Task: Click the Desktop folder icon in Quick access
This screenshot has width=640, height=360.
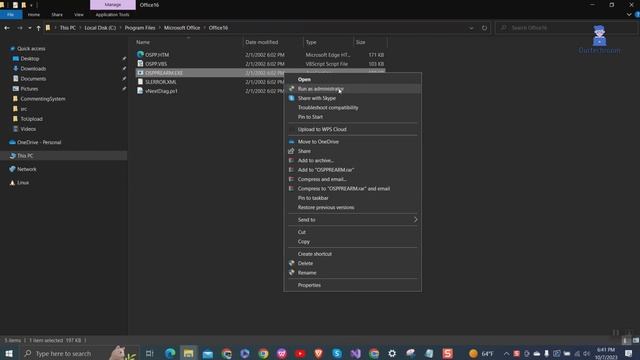Action: tap(16, 58)
